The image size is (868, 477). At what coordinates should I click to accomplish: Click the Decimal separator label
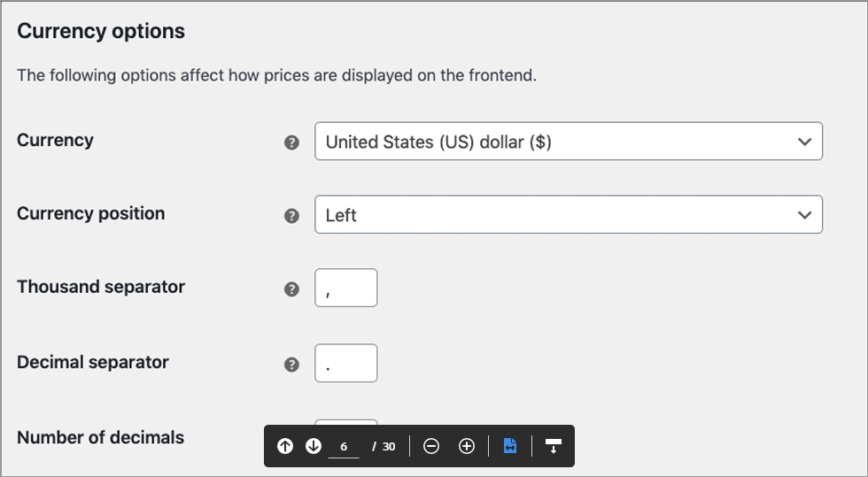[93, 363]
